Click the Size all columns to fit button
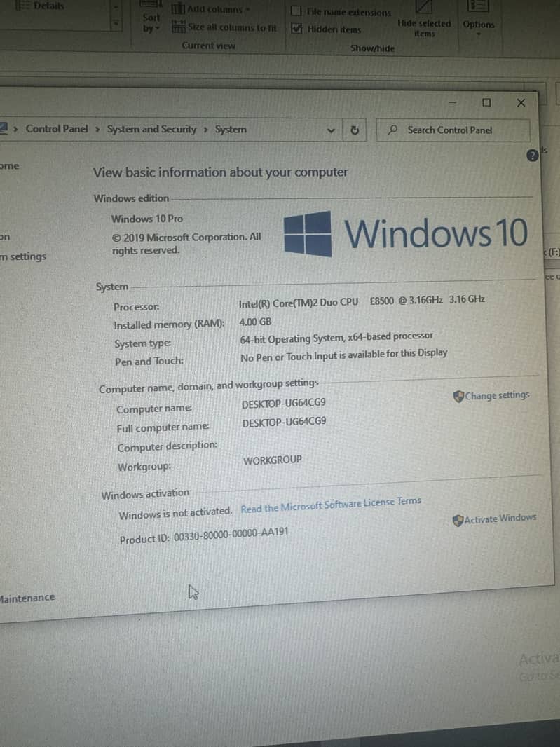560x747 pixels. [x=224, y=27]
